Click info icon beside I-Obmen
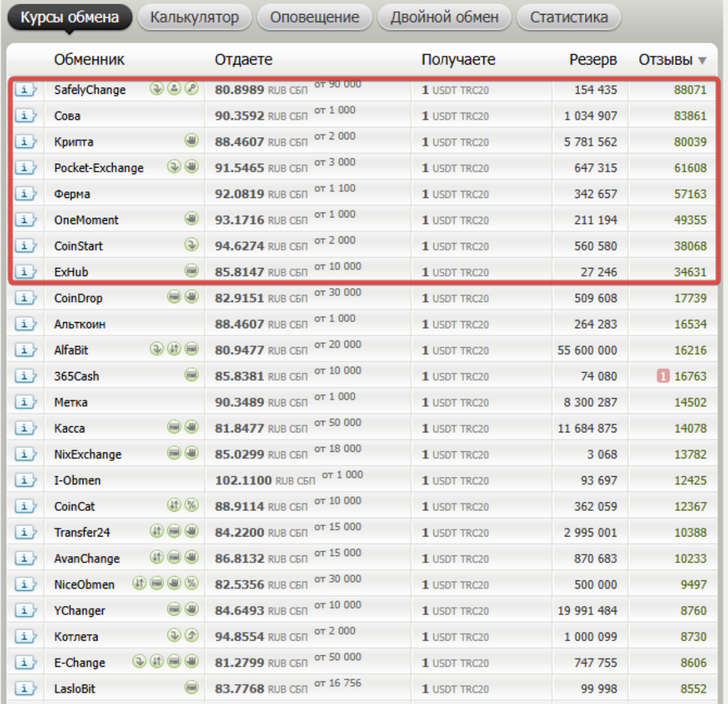The width and height of the screenshot is (728, 704). 26,480
